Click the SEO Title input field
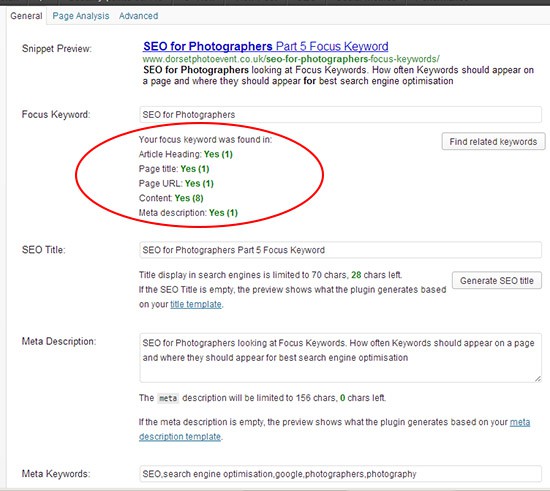This screenshot has height=491, width=550. [340, 250]
